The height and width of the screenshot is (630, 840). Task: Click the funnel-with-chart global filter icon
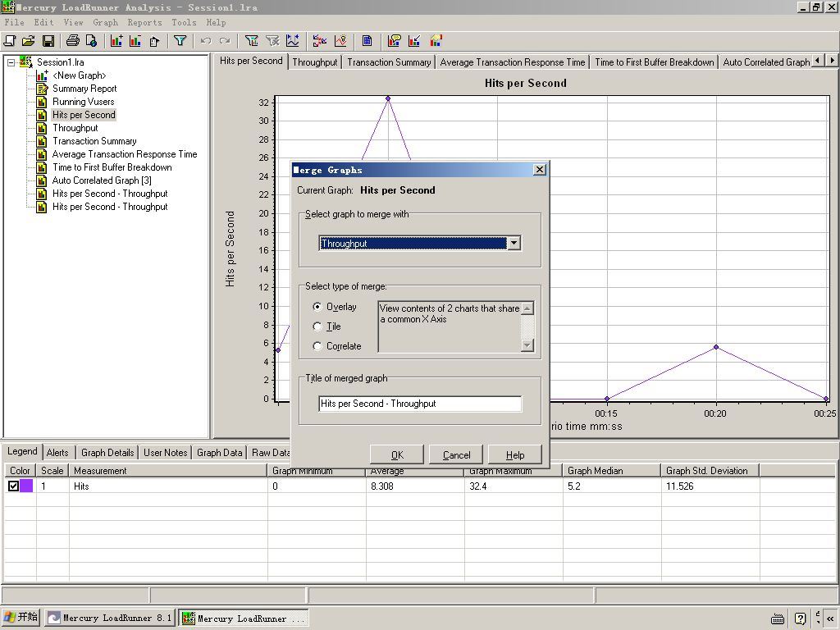click(251, 41)
